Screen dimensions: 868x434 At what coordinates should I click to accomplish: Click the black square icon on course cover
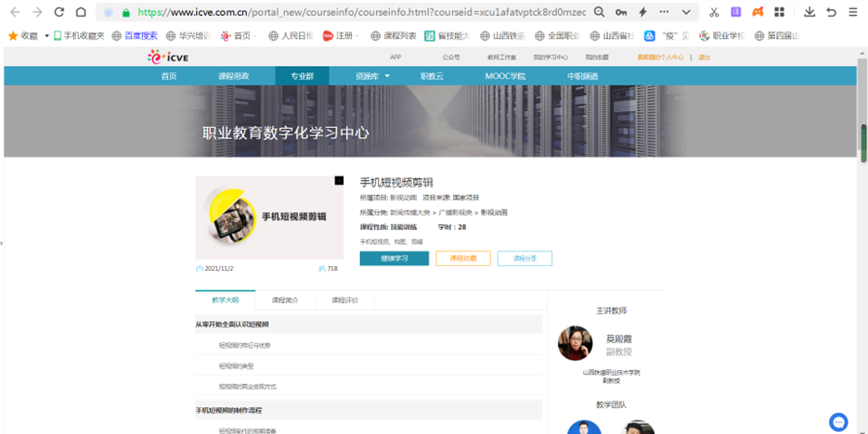pos(339,181)
